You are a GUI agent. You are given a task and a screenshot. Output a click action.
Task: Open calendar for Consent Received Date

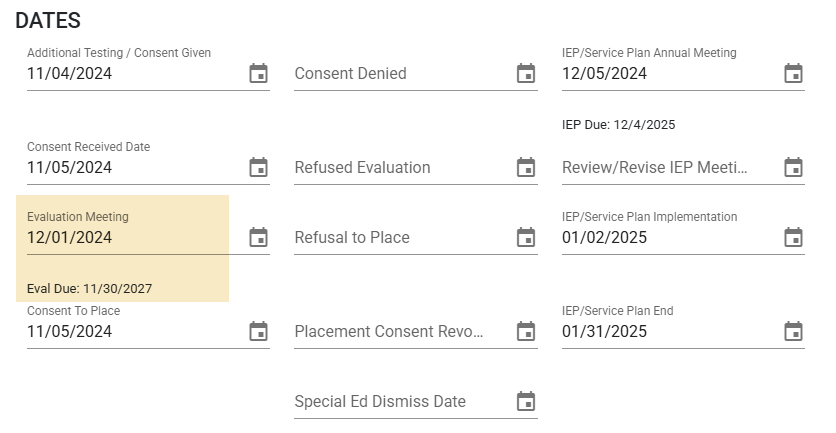[259, 167]
